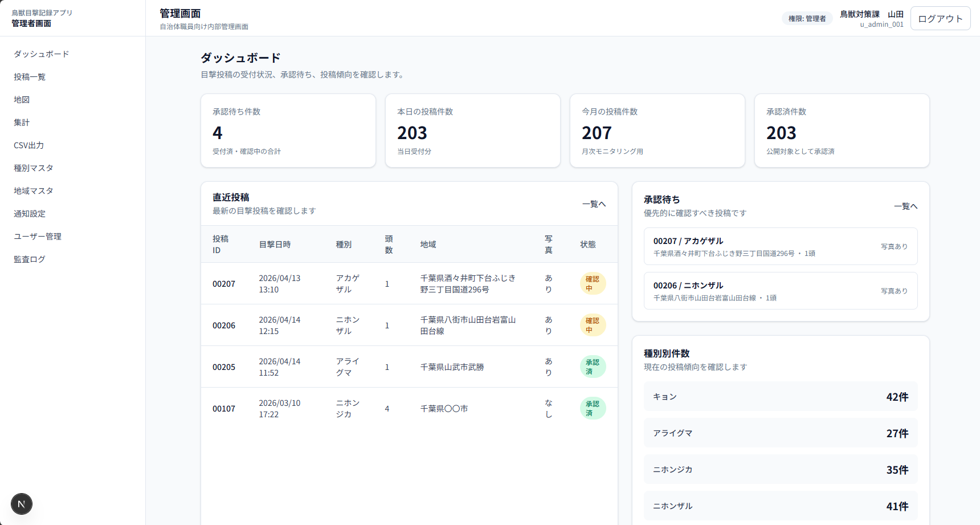Click 承認済 status badge for post 00205

point(592,367)
